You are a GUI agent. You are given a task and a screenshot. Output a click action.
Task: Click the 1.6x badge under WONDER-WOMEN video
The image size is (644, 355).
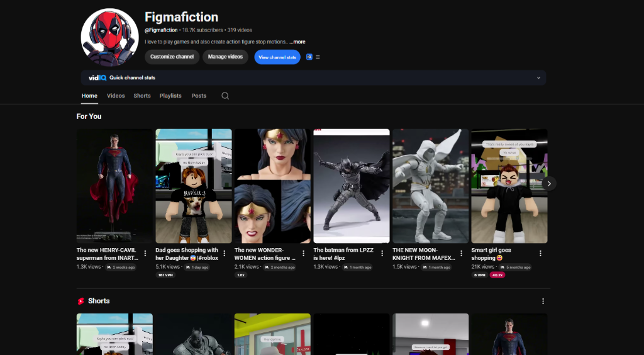point(241,275)
